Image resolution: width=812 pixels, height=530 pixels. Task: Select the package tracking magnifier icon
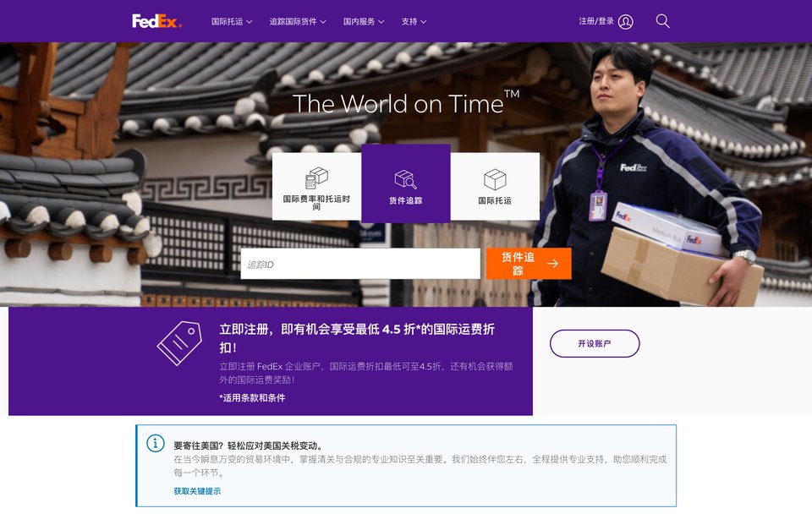click(x=405, y=179)
